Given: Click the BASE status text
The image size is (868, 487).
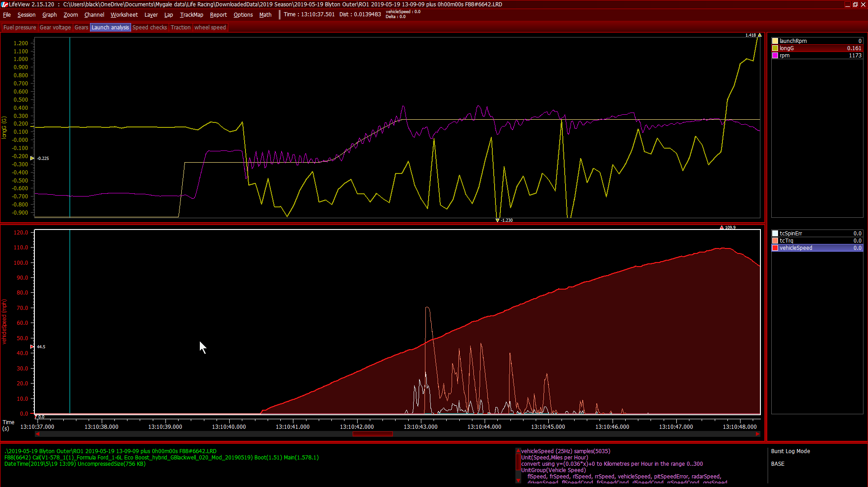Looking at the screenshot, I should (x=778, y=464).
